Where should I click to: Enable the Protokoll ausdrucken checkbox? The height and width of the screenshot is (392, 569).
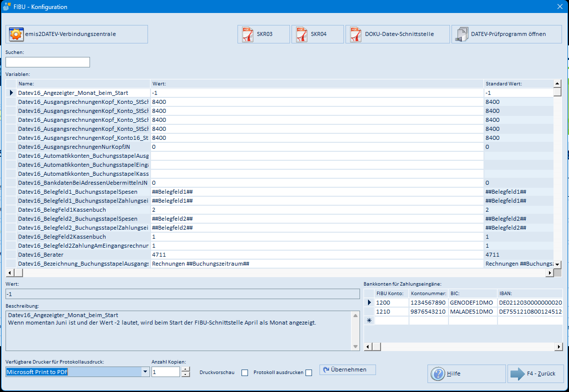click(309, 373)
